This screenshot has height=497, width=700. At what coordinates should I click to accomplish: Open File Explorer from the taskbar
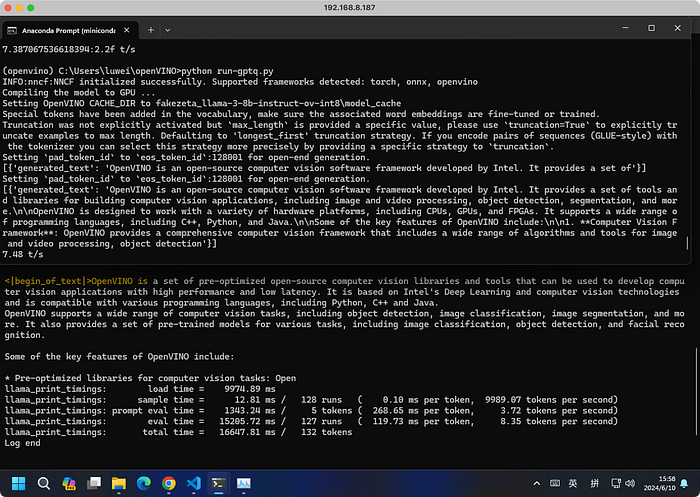pyautogui.click(x=119, y=483)
